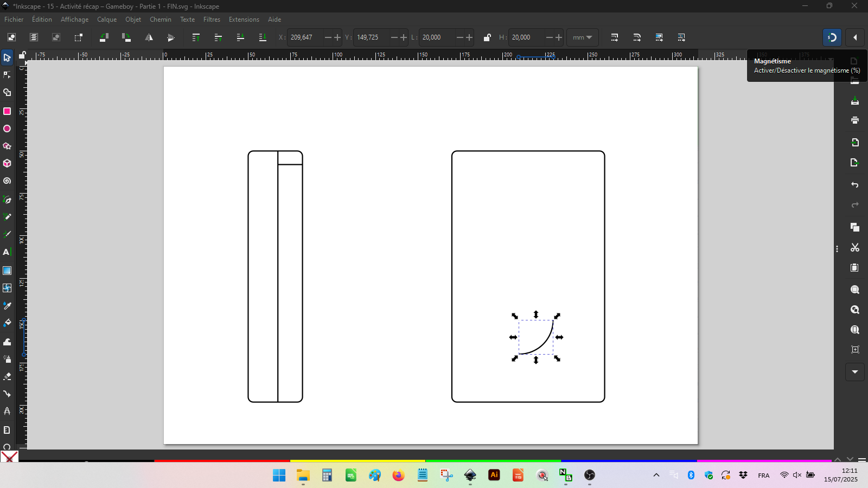Expand the snapping options arrow
Viewport: 868px width, 488px height.
[x=855, y=37]
